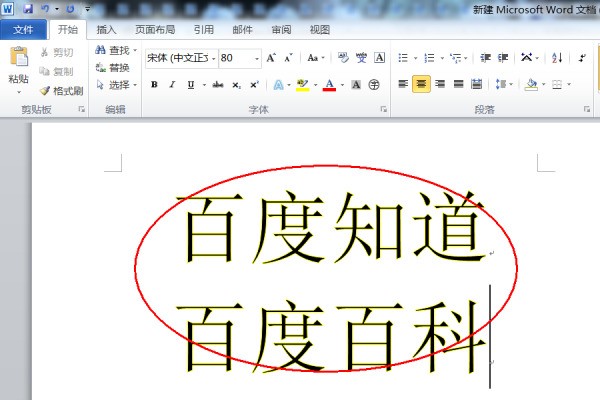Decrease indent icon
600x400 pixels.
pos(485,58)
